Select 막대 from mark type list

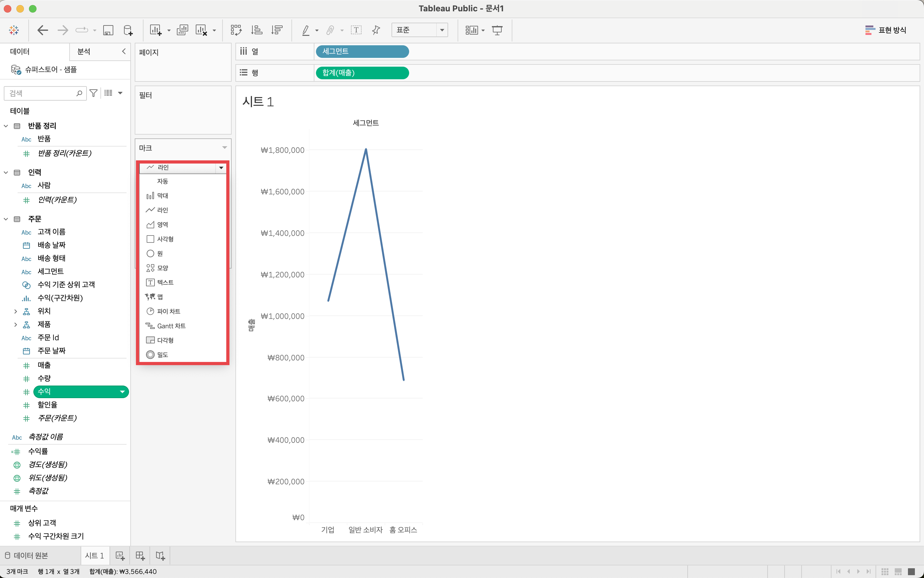[x=162, y=196]
